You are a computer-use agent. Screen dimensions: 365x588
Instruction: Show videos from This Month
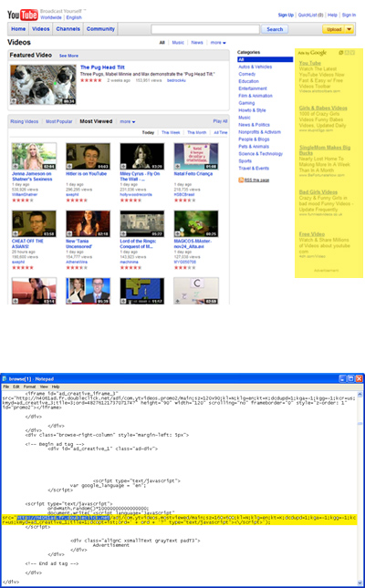197,132
